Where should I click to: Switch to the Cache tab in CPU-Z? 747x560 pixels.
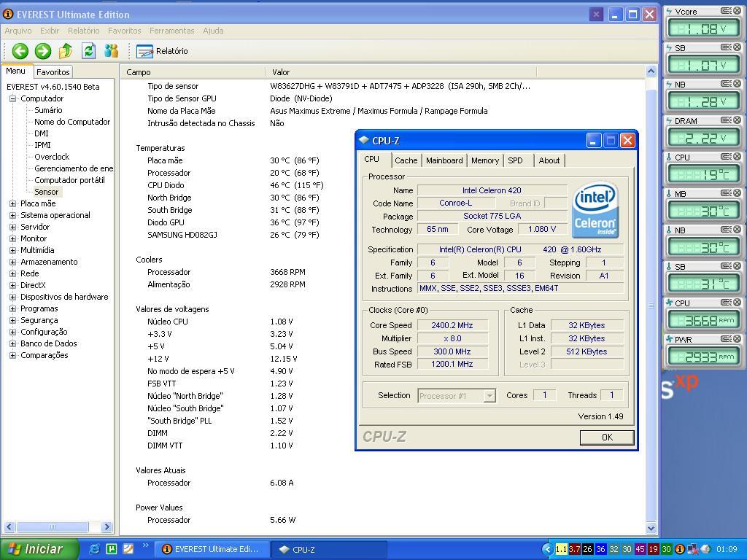406,160
